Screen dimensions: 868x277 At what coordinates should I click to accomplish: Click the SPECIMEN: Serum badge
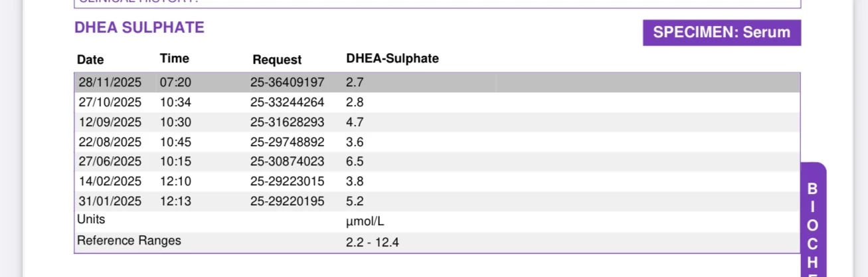721,33
